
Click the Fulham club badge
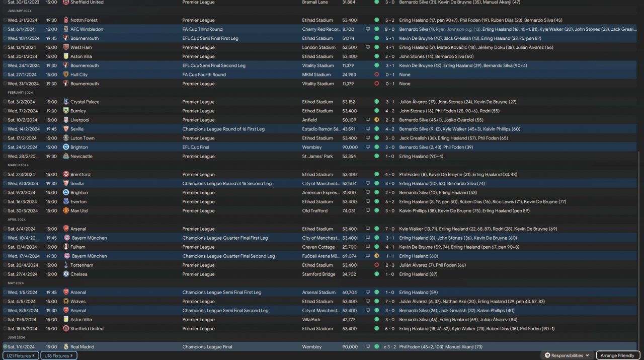(x=66, y=247)
